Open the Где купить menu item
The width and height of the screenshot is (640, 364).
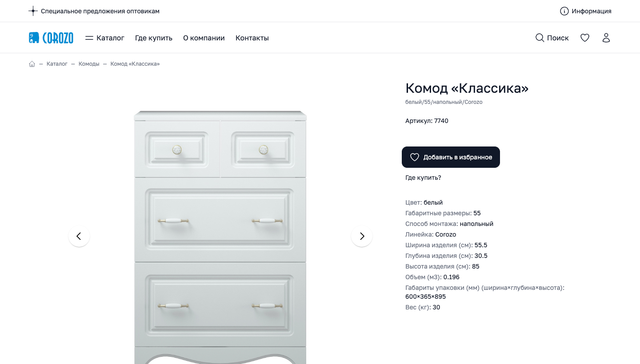154,38
